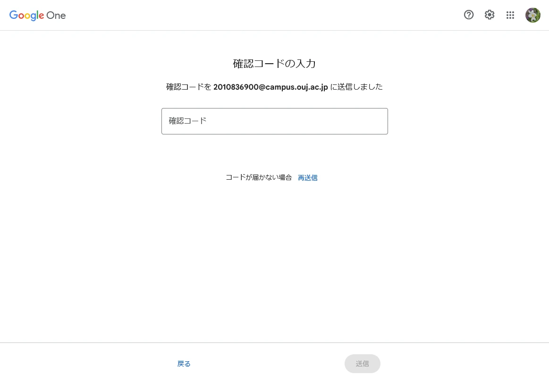Click the 確認コードを text before the email
The height and width of the screenshot is (392, 549).
(188, 87)
